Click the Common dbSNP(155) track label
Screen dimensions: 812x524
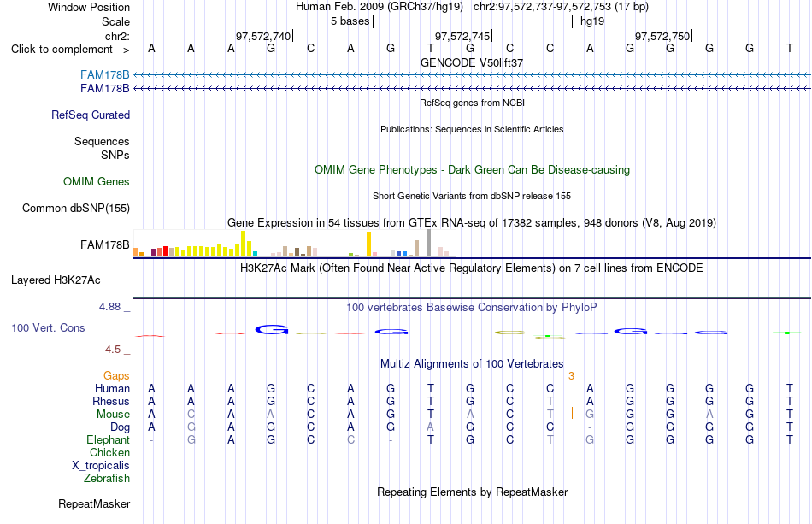coord(76,209)
